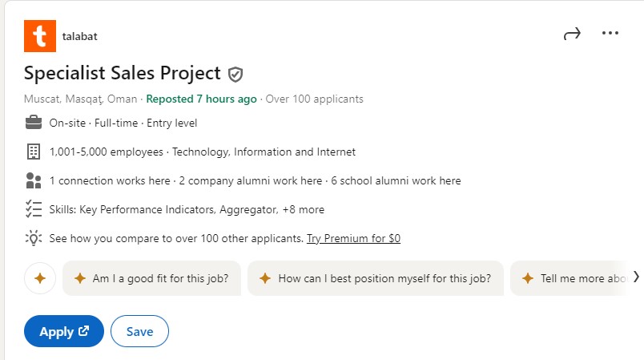
Task: Select "Am I a good fit for this job?"
Action: pyautogui.click(x=151, y=278)
